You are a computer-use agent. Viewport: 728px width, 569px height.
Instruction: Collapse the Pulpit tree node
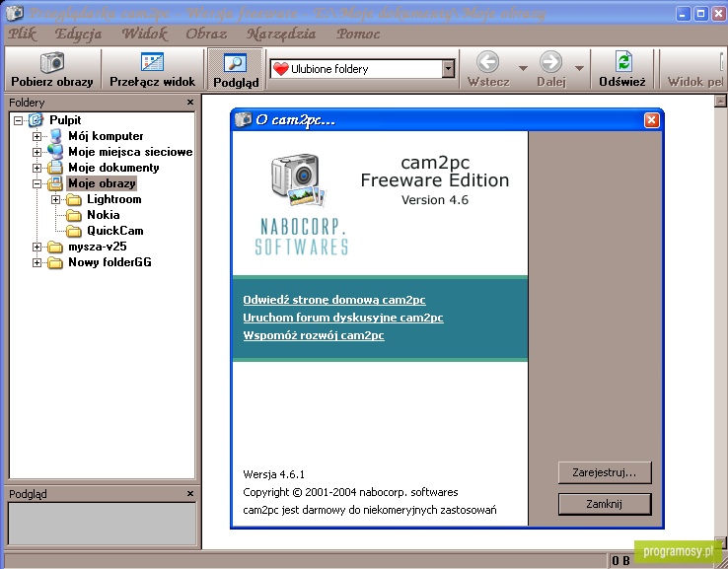[x=18, y=120]
